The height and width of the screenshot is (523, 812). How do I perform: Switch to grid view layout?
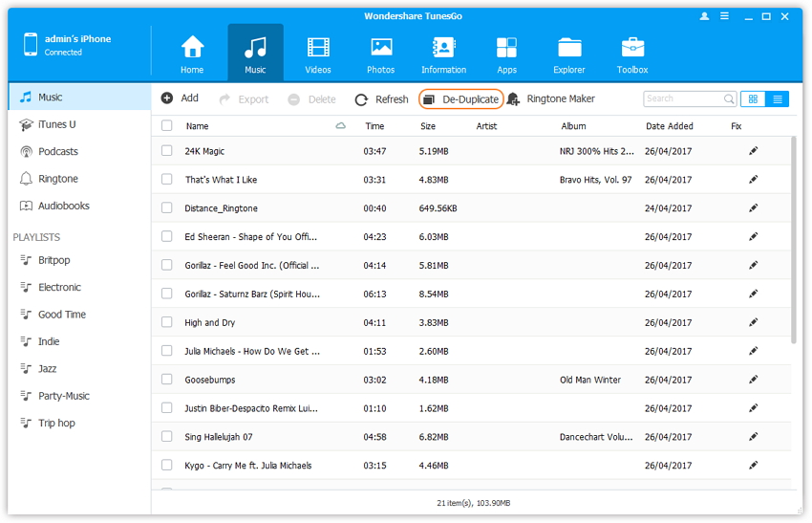pos(754,99)
